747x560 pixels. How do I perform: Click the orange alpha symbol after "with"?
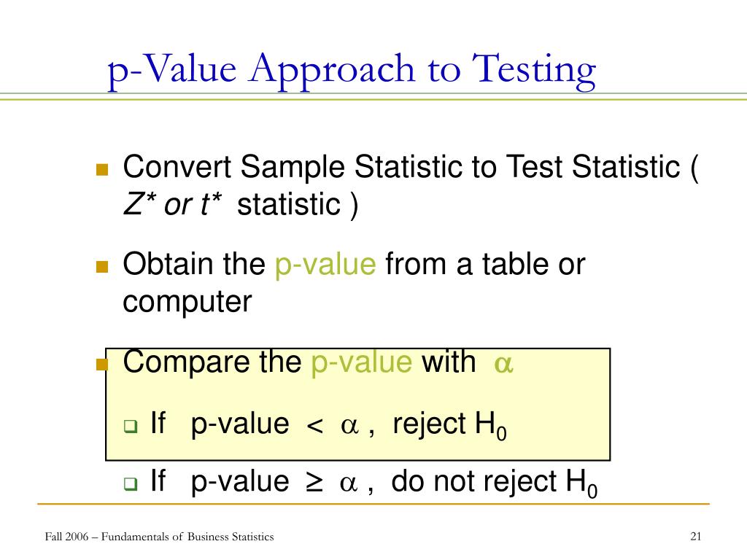[x=503, y=363]
